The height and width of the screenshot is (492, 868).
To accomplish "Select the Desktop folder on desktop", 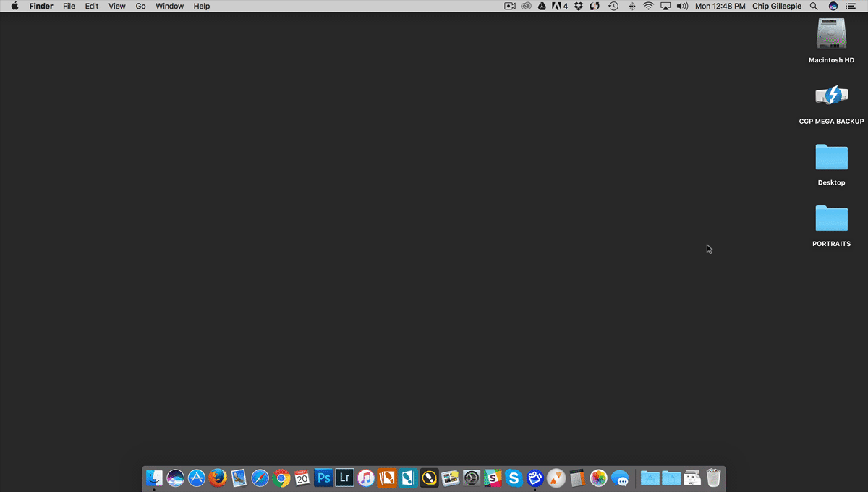I will [x=831, y=157].
